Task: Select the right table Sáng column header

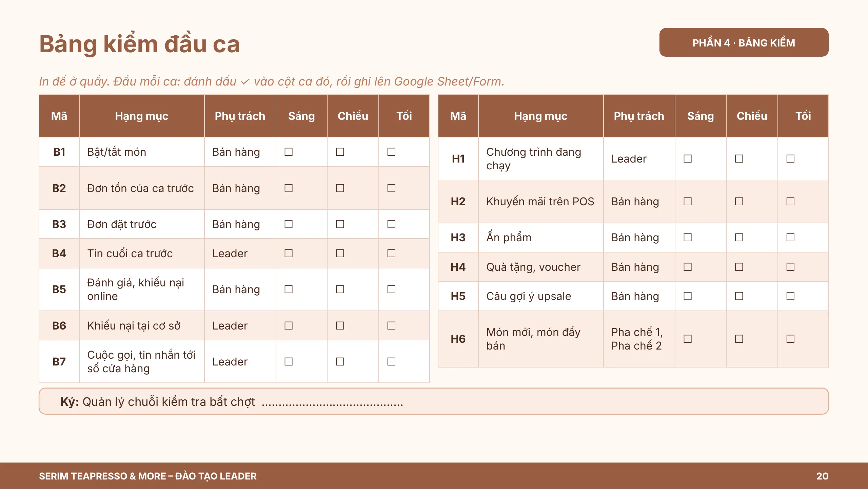Action: pyautogui.click(x=701, y=116)
